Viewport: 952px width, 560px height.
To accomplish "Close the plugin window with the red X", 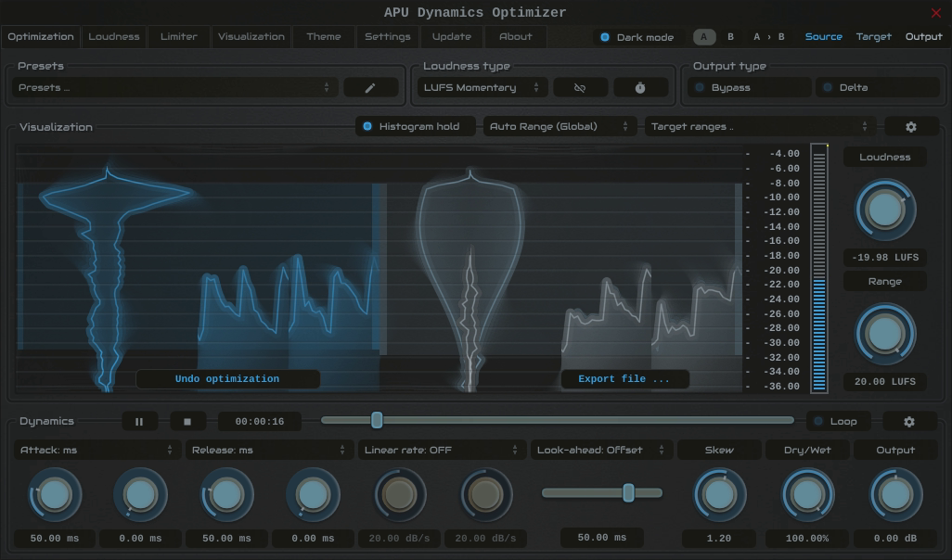I will click(935, 13).
